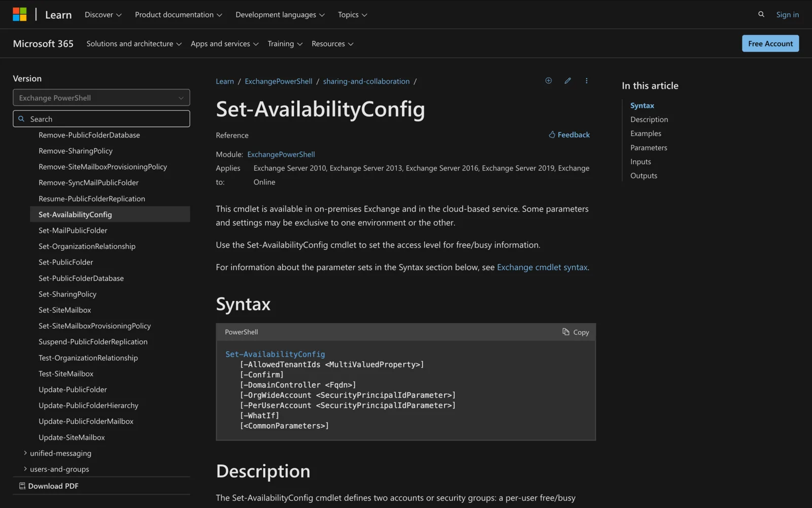Expand the users-and-groups tree node

coord(56,469)
